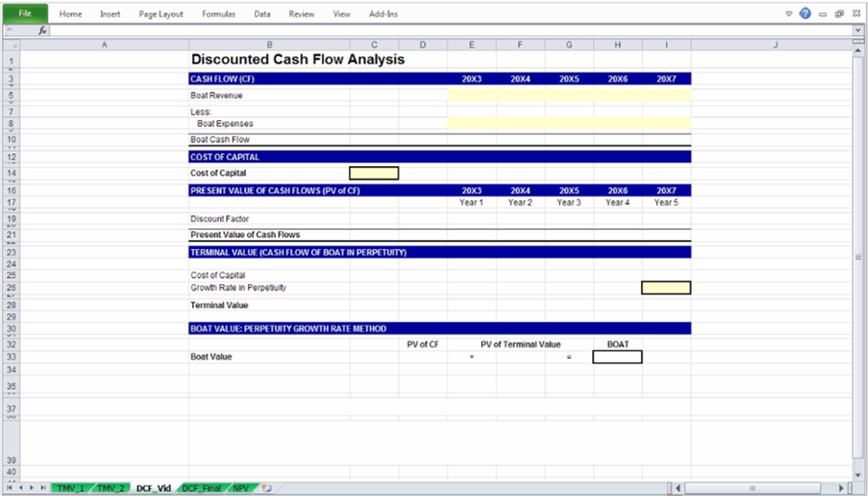The width and height of the screenshot is (868, 496).
Task: Click the Cost of Capital input cell C14
Action: point(374,173)
